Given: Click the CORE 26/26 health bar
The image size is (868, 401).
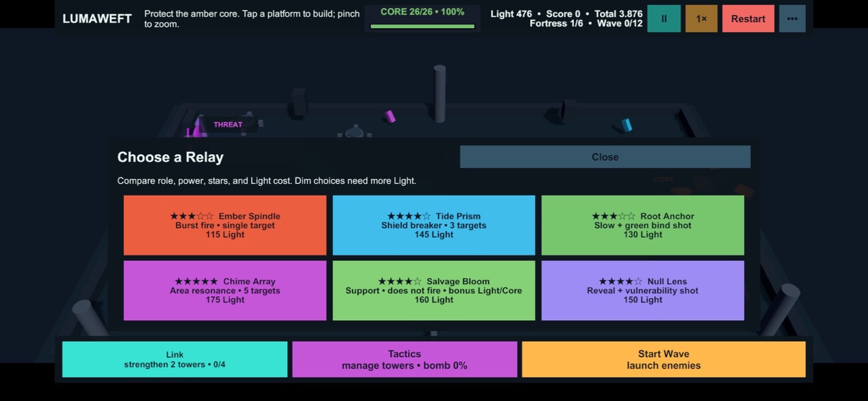Looking at the screenshot, I should 423,18.
